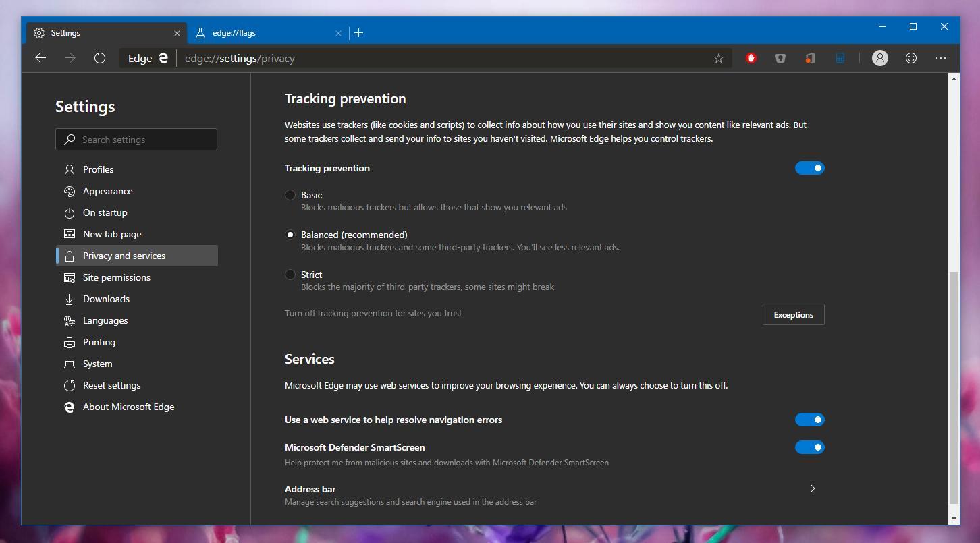The width and height of the screenshot is (980, 543).
Task: Select the Strict tracking prevention level
Action: 290,275
